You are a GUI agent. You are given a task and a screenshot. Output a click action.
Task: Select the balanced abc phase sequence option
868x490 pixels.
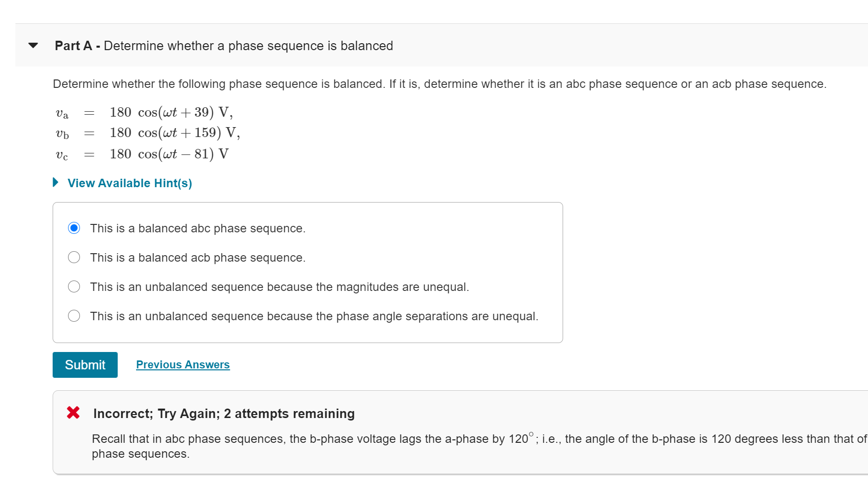coord(73,228)
